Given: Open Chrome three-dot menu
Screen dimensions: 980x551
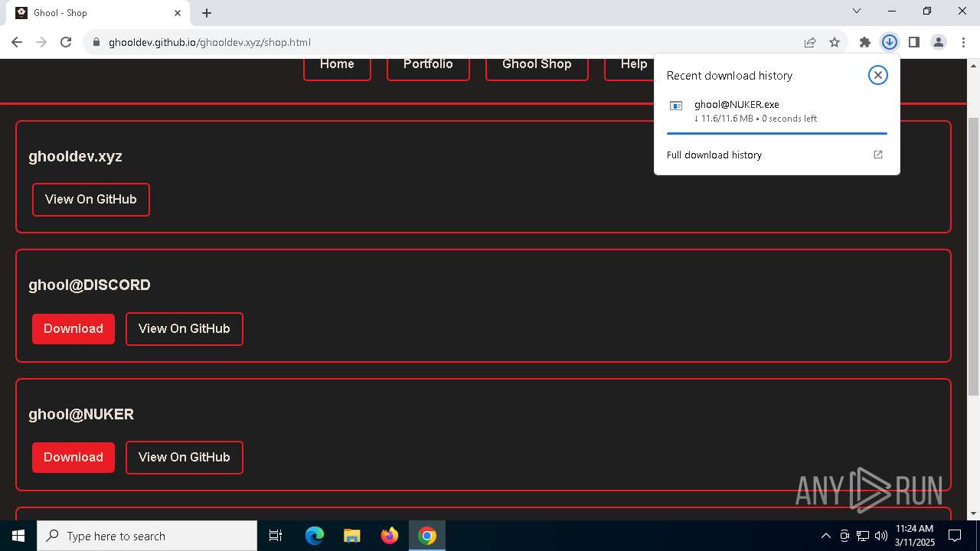Looking at the screenshot, I should pos(963,42).
